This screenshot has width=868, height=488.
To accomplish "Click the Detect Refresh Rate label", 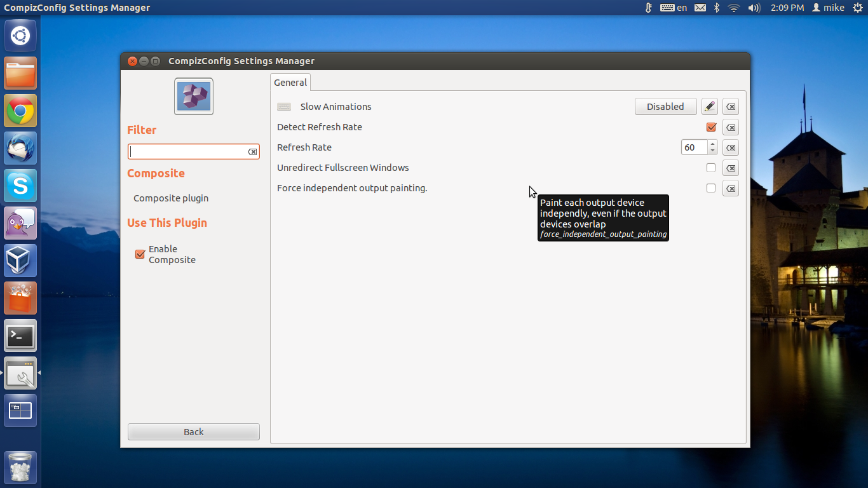I will (320, 127).
